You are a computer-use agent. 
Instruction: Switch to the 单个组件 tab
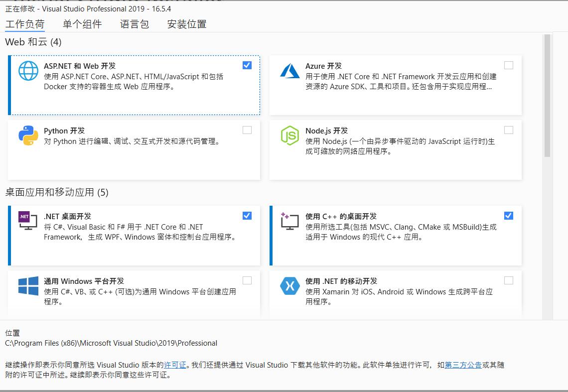(x=83, y=24)
